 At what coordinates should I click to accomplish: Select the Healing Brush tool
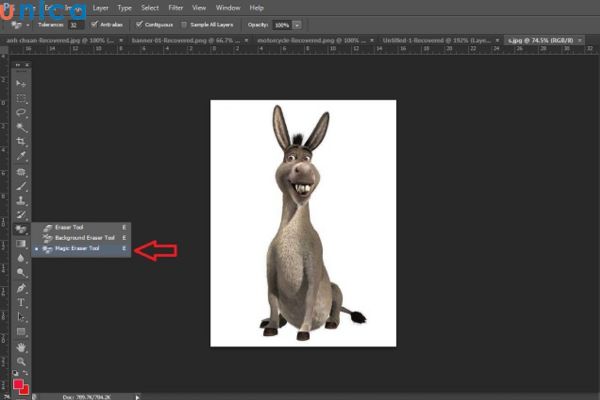coord(21,172)
